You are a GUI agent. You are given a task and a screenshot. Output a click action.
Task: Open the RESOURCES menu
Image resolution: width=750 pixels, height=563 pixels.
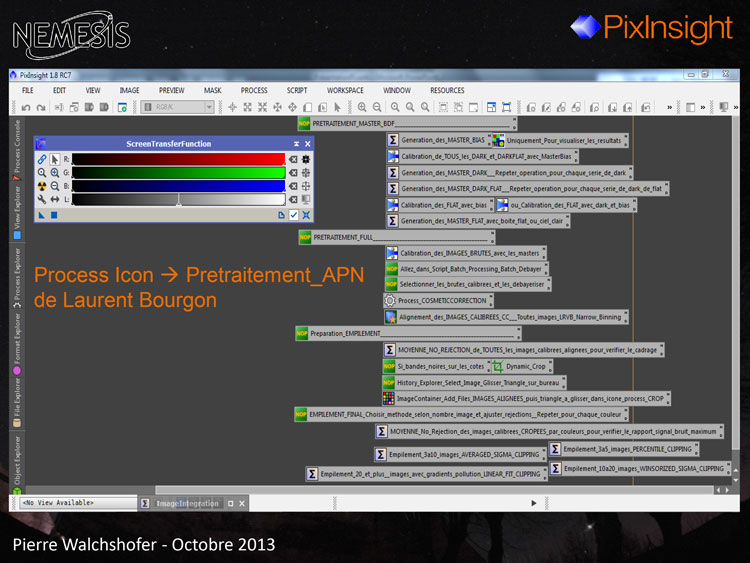click(x=447, y=90)
